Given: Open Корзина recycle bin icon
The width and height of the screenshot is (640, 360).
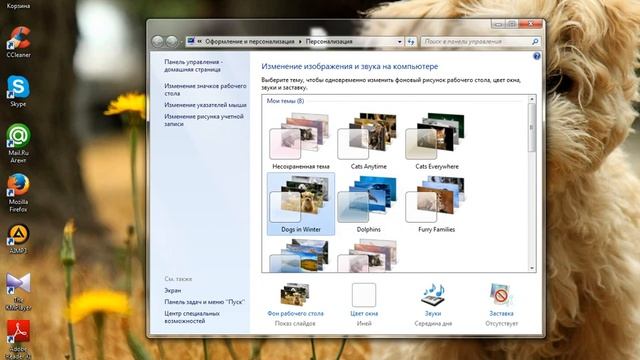Looking at the screenshot, I should (18, 5).
